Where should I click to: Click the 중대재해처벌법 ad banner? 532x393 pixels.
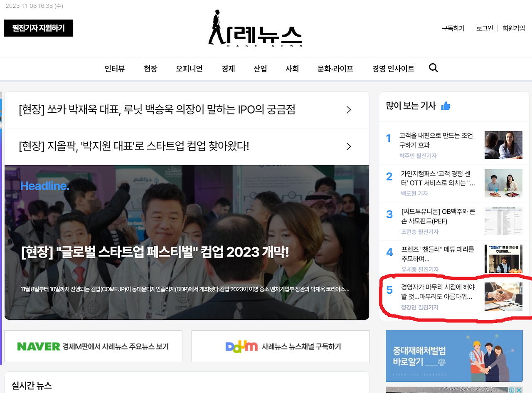pyautogui.click(x=454, y=356)
